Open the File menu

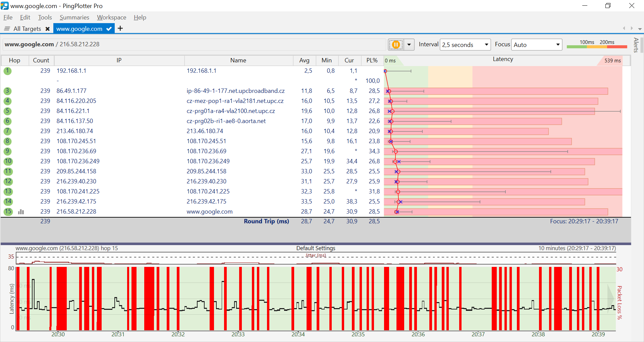[x=8, y=17]
